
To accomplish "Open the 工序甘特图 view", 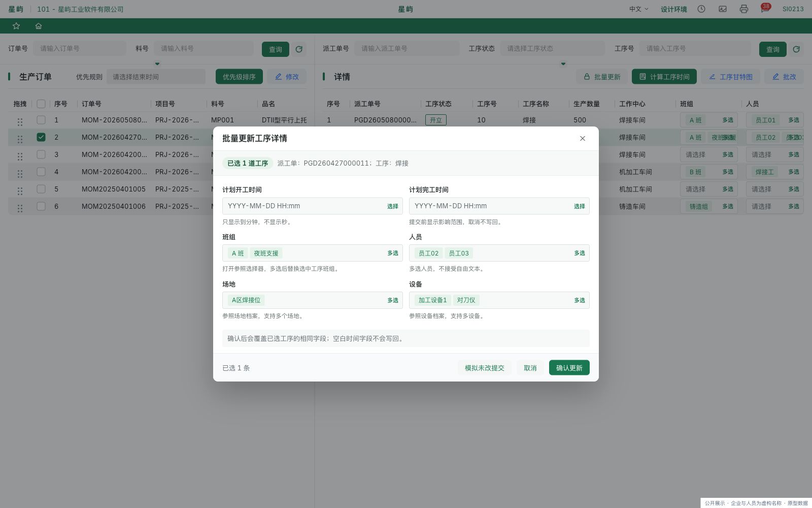I will tap(731, 77).
